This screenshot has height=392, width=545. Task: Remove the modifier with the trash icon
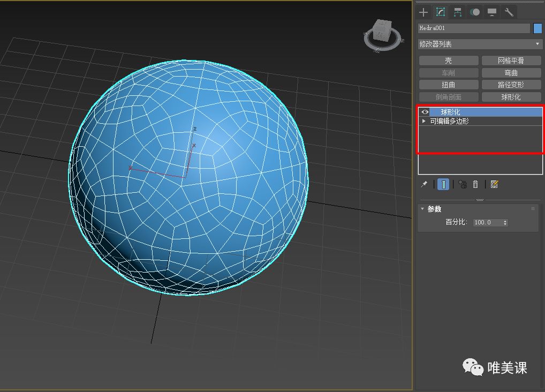(x=476, y=184)
